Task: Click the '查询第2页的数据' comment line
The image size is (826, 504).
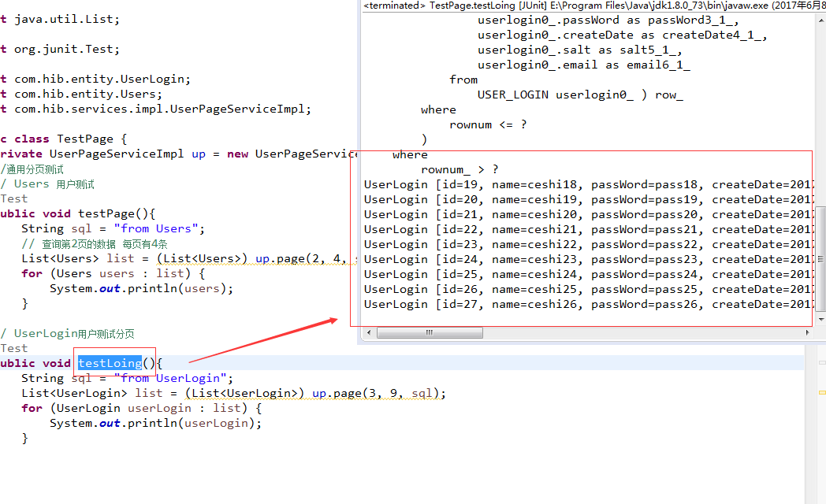Action: click(x=95, y=244)
